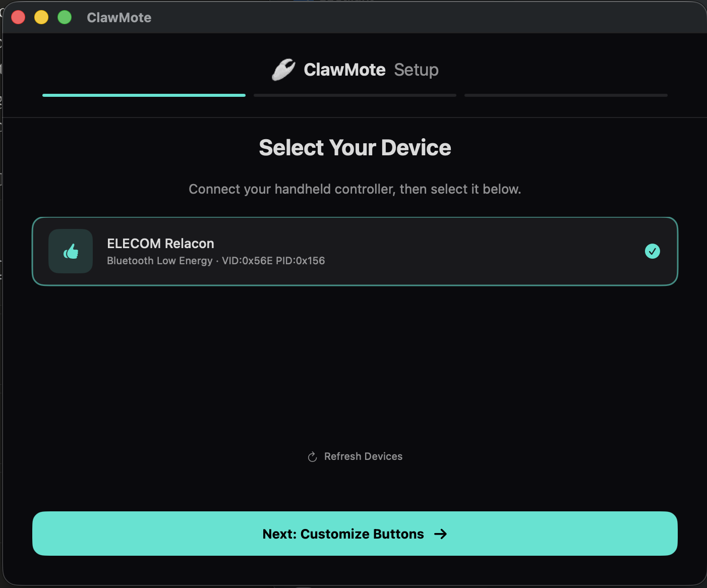Click the second setup progress step bar
The width and height of the screenshot is (707, 588).
point(355,95)
